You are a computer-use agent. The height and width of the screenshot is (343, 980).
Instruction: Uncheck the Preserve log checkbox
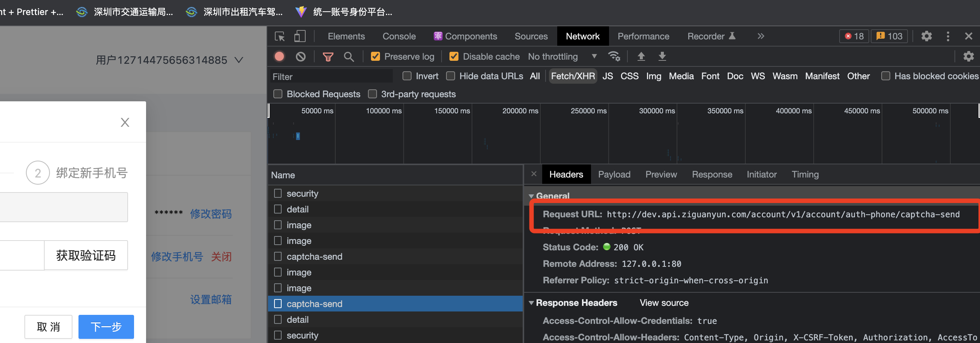point(375,56)
